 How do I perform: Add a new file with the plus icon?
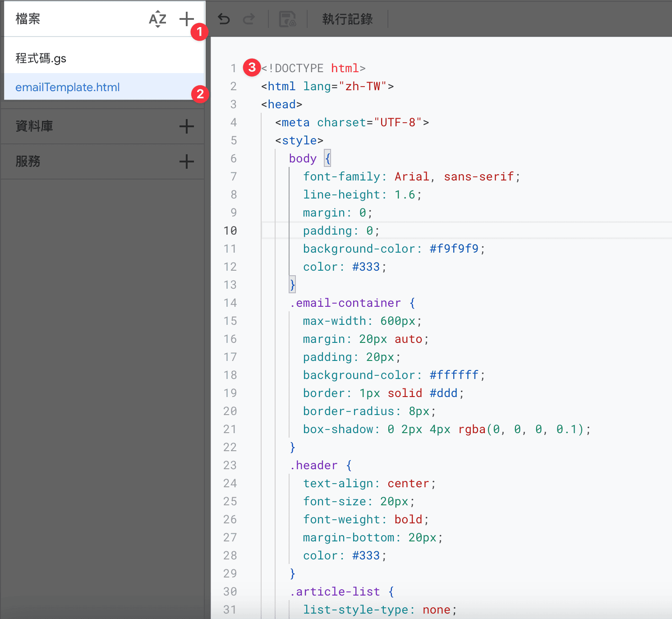click(x=186, y=18)
